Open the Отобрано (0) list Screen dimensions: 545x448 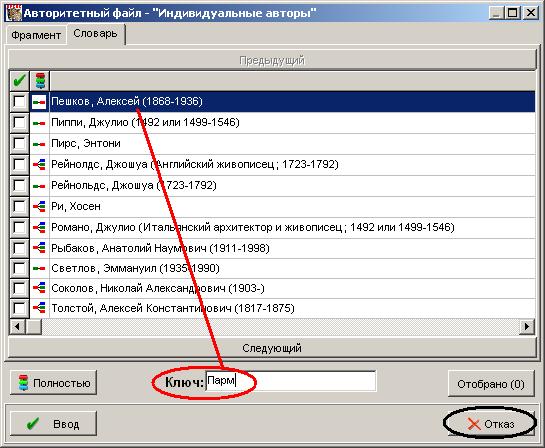click(x=491, y=384)
